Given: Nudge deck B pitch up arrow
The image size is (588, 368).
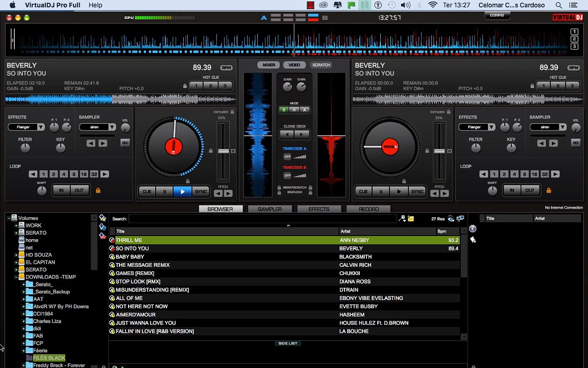Looking at the screenshot, I should point(445,194).
